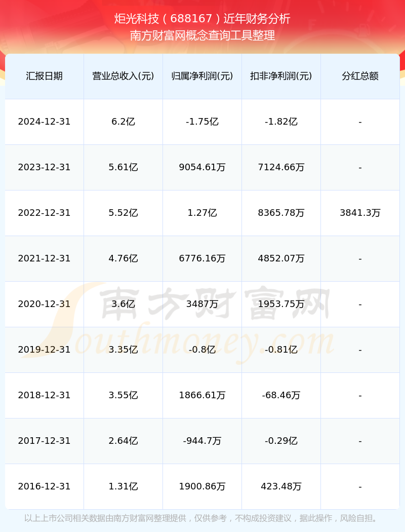
Task: Pick non-recurring profit value 423.48万
Action: (x=281, y=486)
